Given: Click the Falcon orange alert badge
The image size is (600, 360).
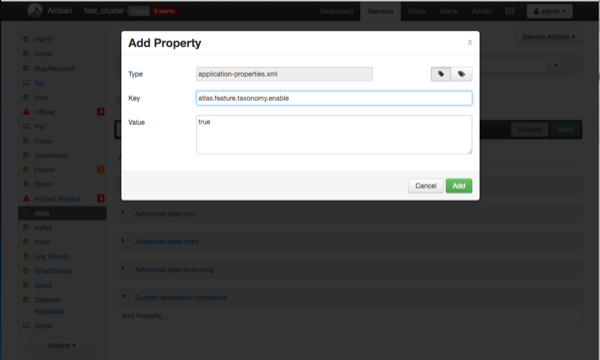Looking at the screenshot, I should (x=101, y=169).
